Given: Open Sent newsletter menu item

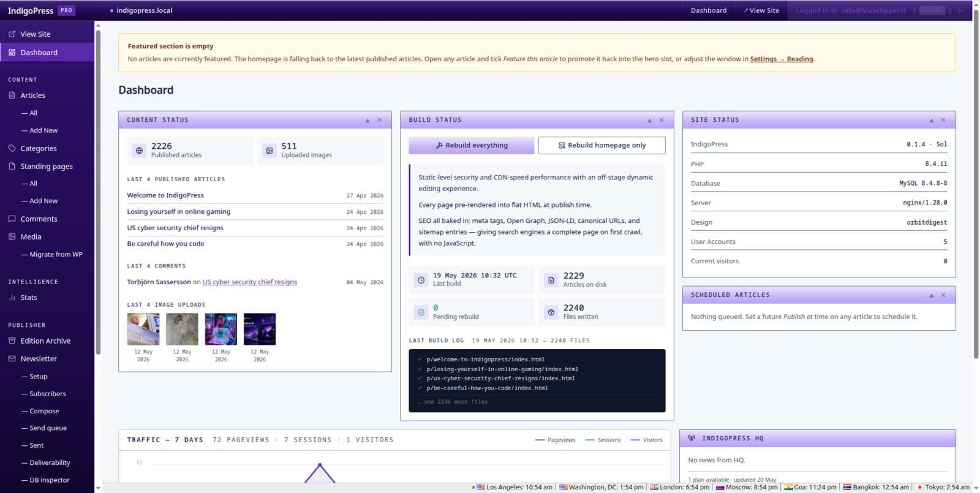Looking at the screenshot, I should coord(32,446).
